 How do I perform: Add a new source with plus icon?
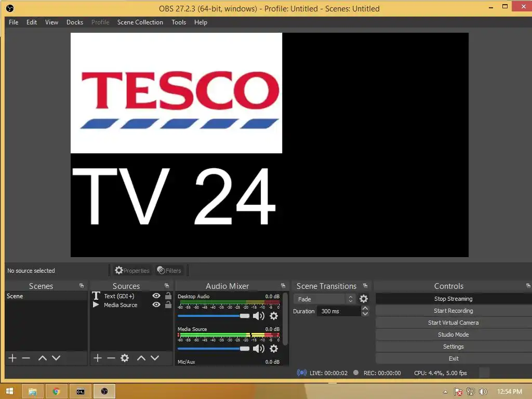click(97, 358)
